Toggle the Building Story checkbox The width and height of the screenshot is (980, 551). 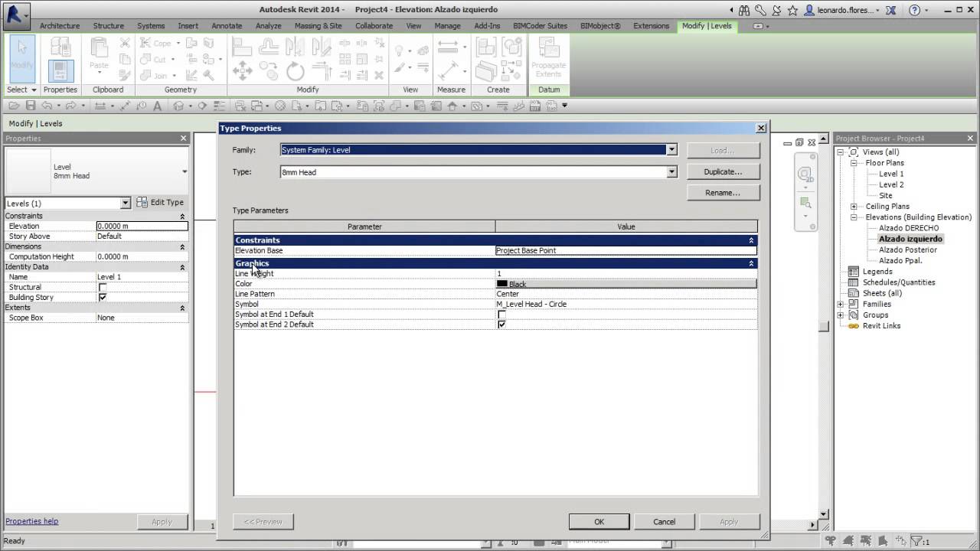click(x=103, y=297)
